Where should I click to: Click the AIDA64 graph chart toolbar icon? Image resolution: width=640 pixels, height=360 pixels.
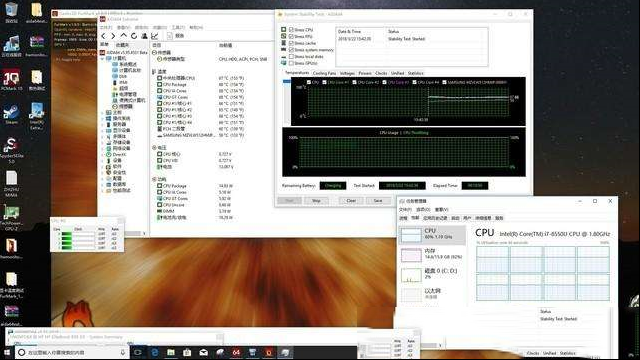[154, 36]
